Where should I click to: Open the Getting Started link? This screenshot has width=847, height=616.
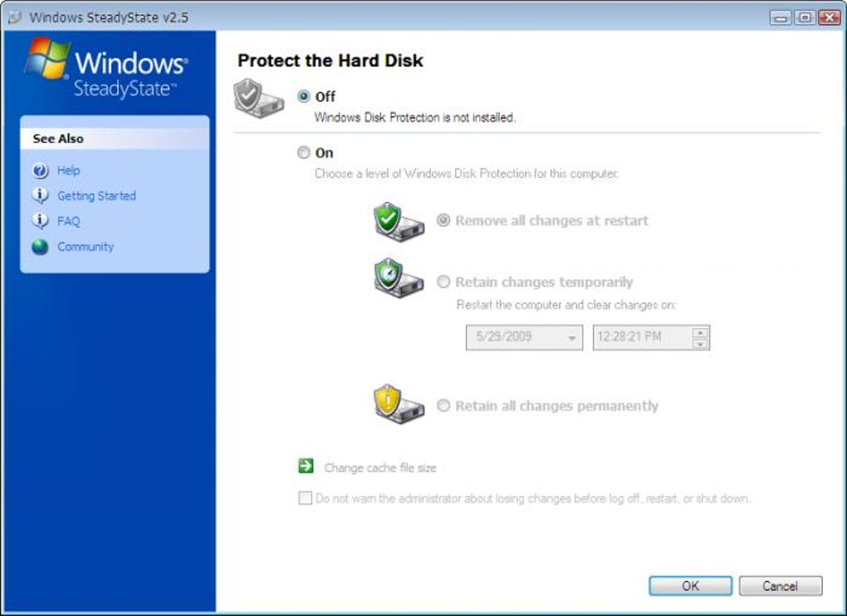pos(96,196)
